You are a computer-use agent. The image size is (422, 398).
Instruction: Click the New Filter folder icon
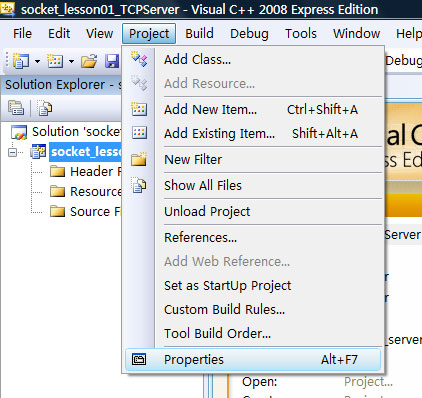point(139,159)
